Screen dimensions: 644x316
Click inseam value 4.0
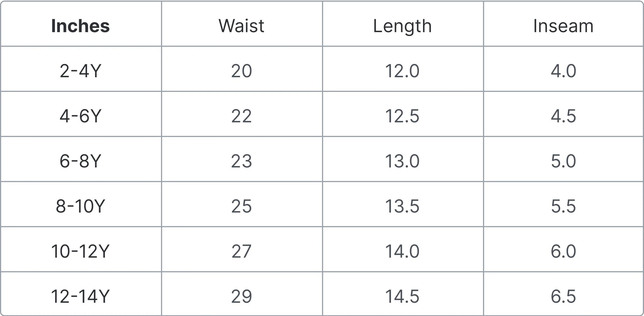[563, 71]
